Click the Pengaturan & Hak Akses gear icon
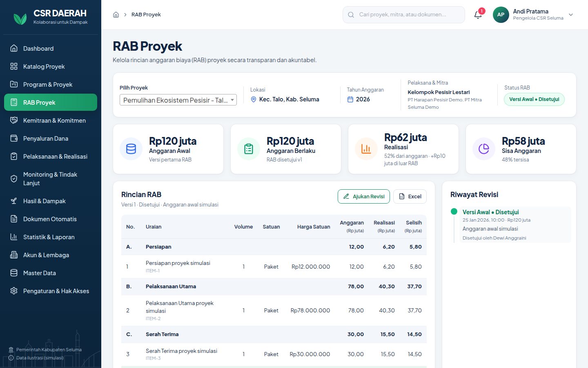The width and height of the screenshot is (588, 368). pos(14,291)
